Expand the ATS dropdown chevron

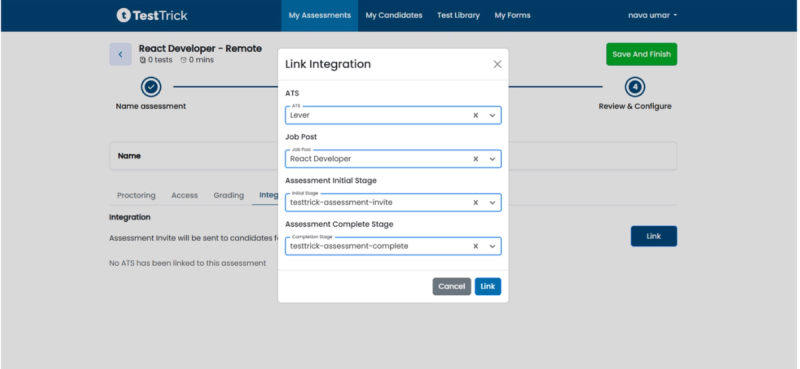[x=492, y=115]
